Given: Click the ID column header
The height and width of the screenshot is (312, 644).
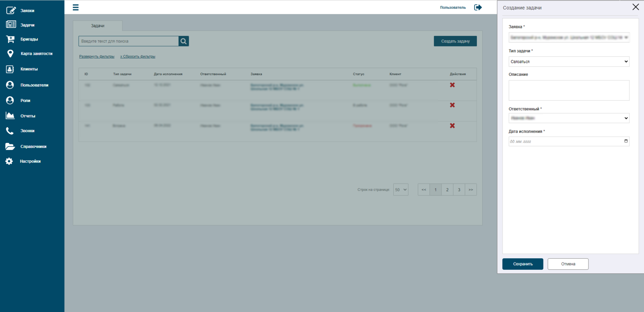Looking at the screenshot, I should pos(86,74).
